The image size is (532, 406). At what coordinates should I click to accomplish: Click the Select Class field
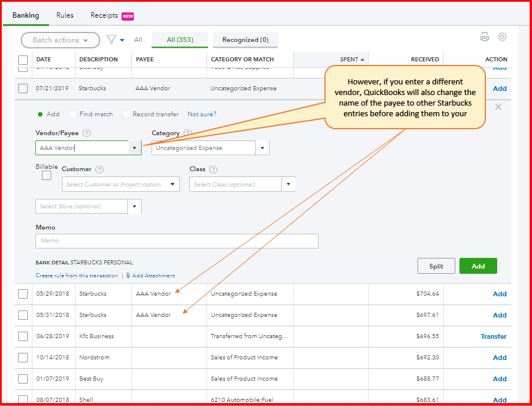pos(236,184)
